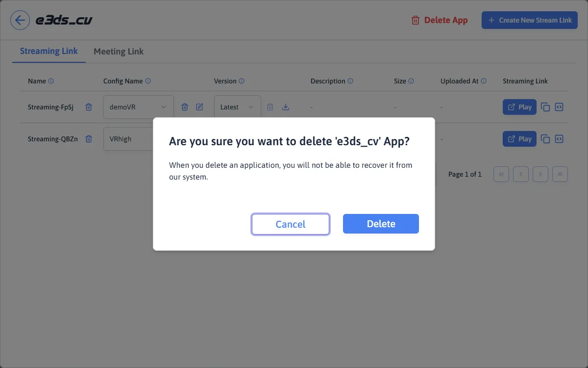Confirm with the Delete button
The width and height of the screenshot is (588, 368).
point(381,224)
